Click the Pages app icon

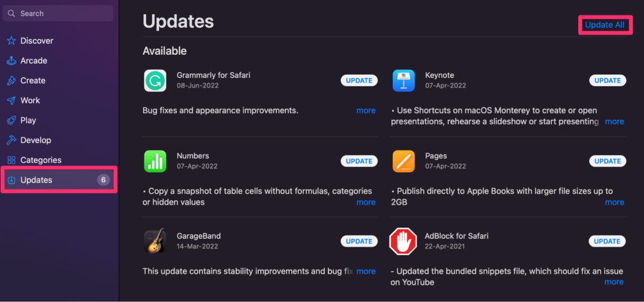coord(404,161)
